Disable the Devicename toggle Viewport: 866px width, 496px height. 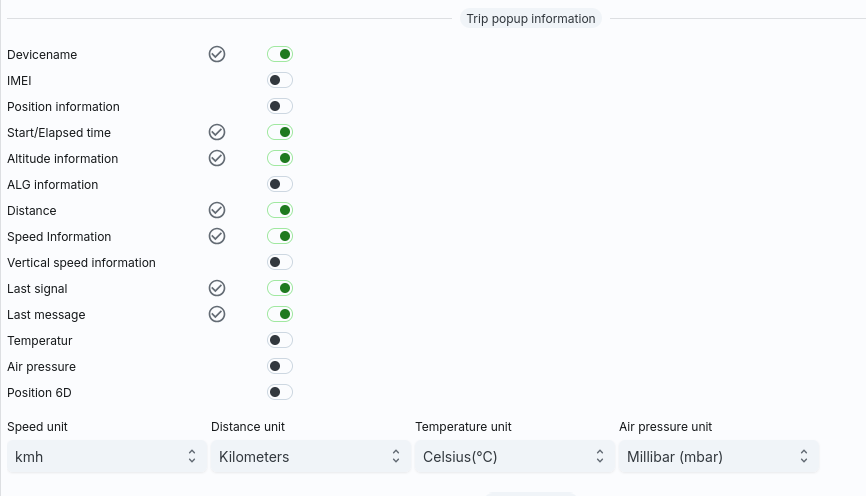coord(280,54)
